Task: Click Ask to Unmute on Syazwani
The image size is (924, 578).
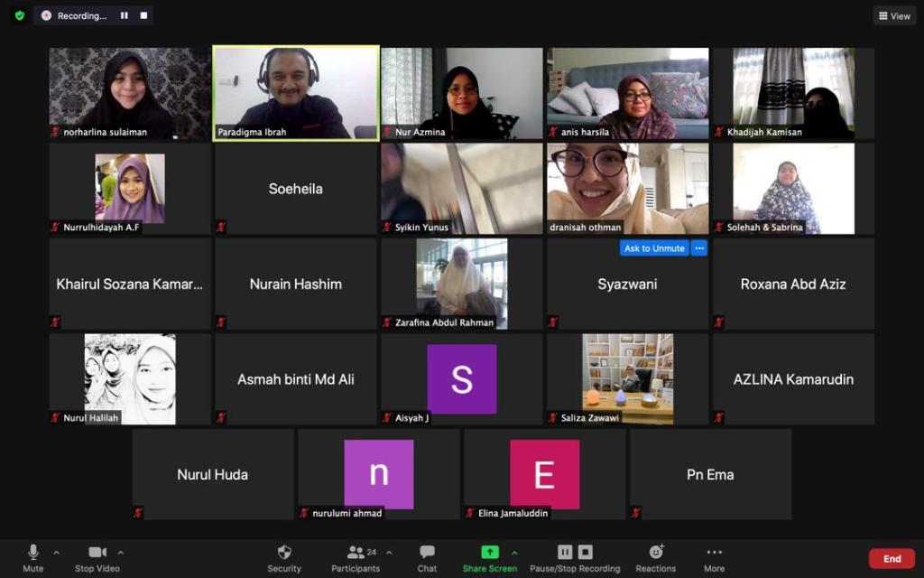Action: [654, 248]
